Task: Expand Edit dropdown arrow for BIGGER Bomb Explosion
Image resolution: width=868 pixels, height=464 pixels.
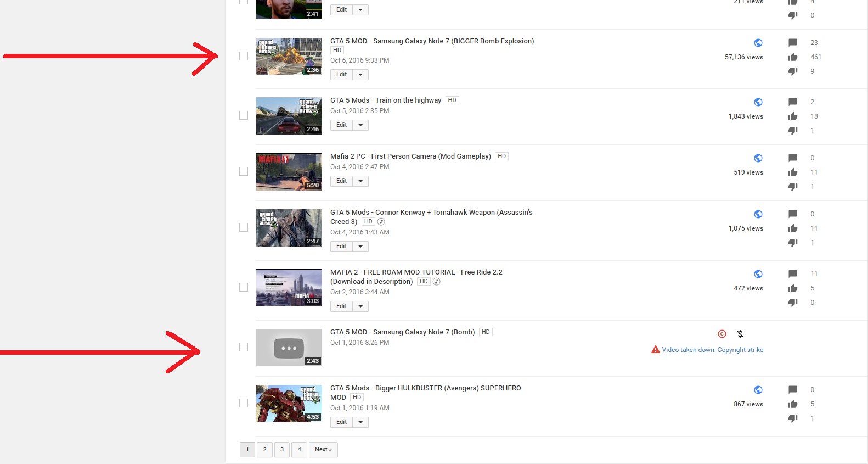Action: coord(360,75)
